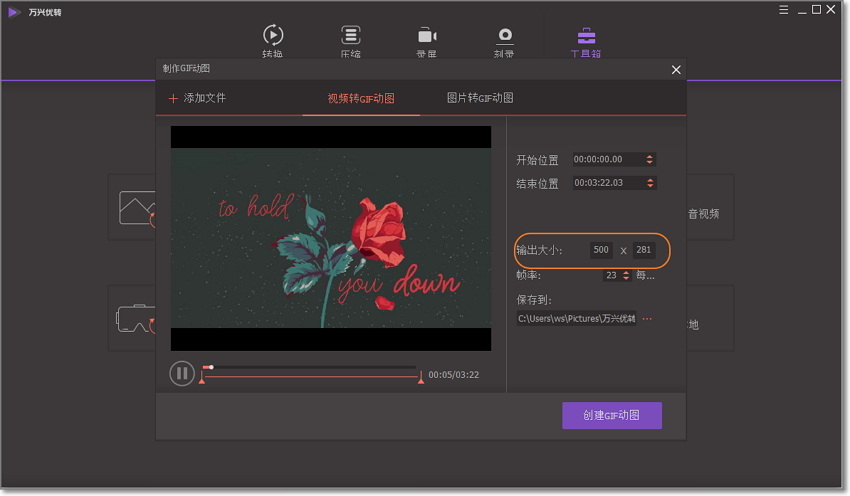Screen dimensions: 850x496
Task: Open the Screen Record (录屏) tab icon
Action: (x=427, y=36)
